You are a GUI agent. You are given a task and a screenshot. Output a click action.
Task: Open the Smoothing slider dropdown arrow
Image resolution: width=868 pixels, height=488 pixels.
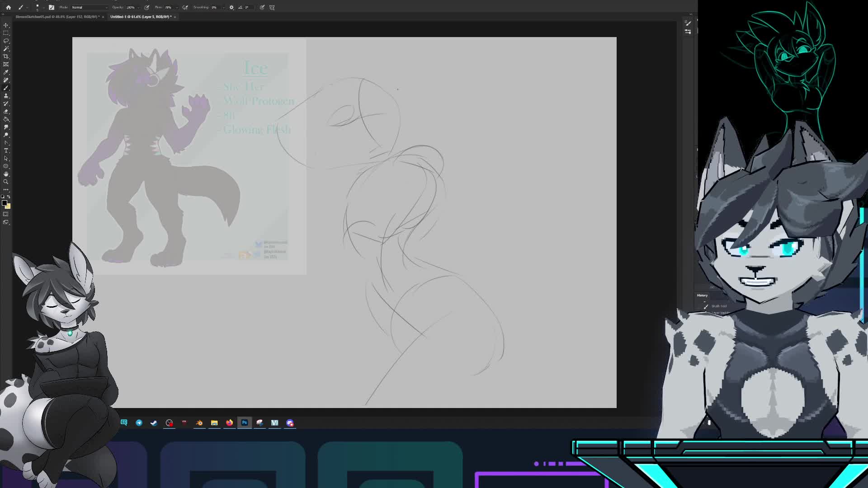point(224,7)
